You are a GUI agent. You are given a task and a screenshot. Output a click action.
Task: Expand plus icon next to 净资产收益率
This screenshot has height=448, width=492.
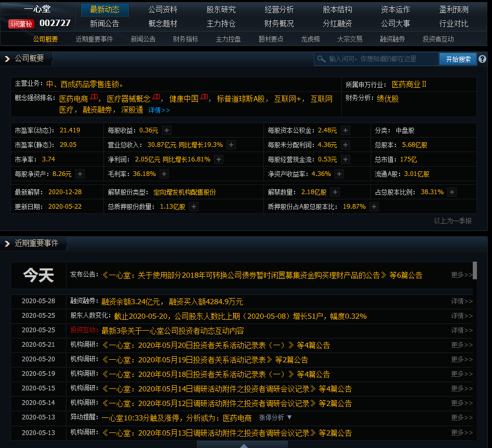pyautogui.click(x=339, y=174)
